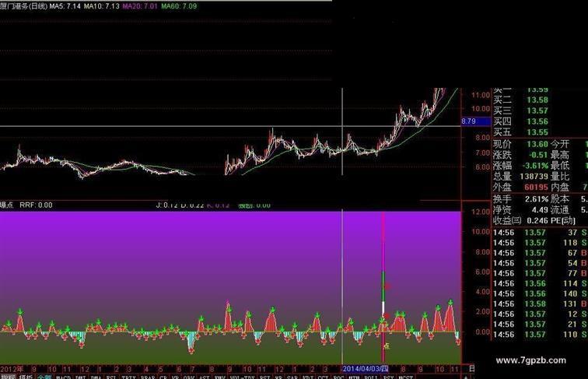Click the 净资 4.49 value
The image size is (588, 379).
pyautogui.click(x=540, y=210)
